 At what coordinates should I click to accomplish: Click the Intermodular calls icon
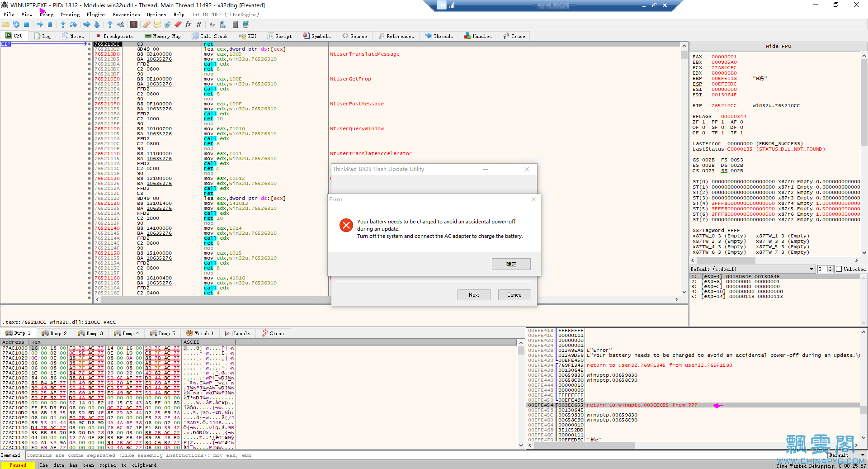point(223,24)
